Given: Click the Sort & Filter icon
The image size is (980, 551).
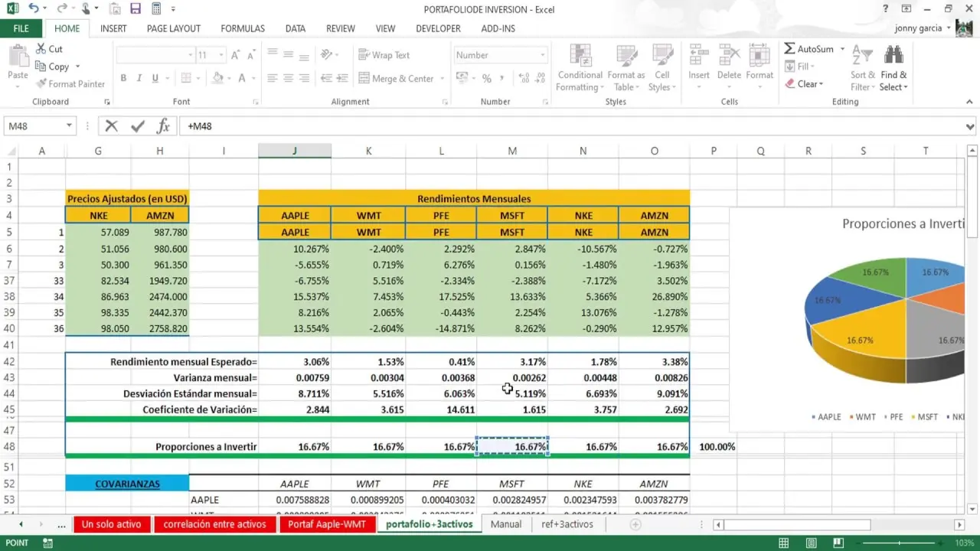Looking at the screenshot, I should coord(863,55).
